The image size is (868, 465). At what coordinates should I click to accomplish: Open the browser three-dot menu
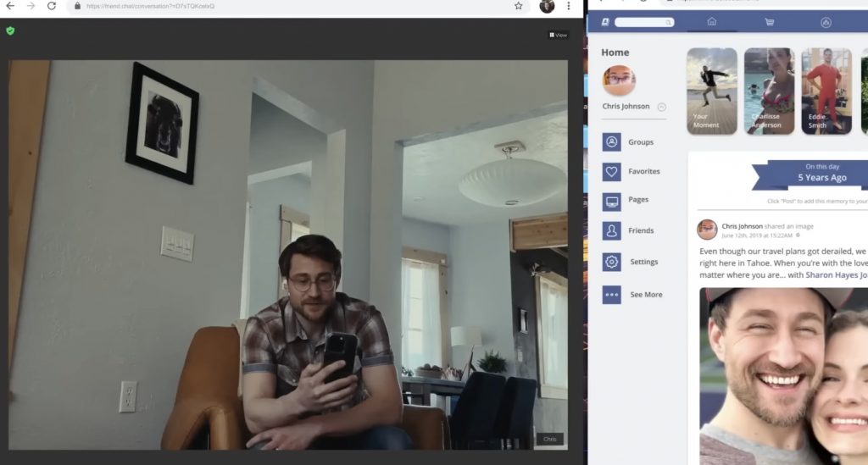click(x=569, y=6)
